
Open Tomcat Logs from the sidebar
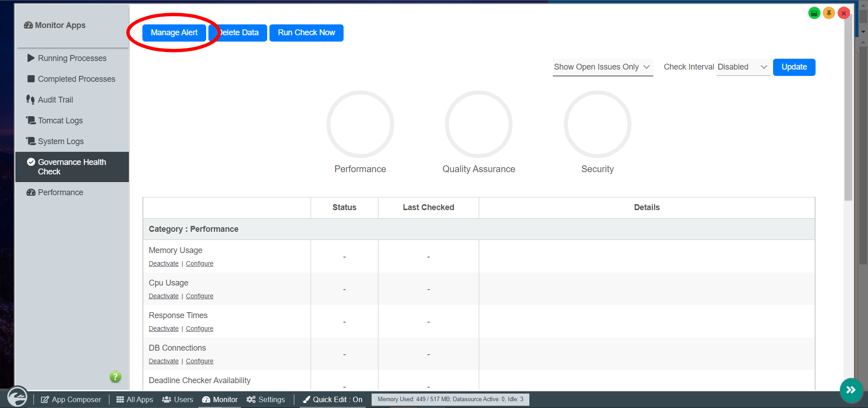point(60,121)
